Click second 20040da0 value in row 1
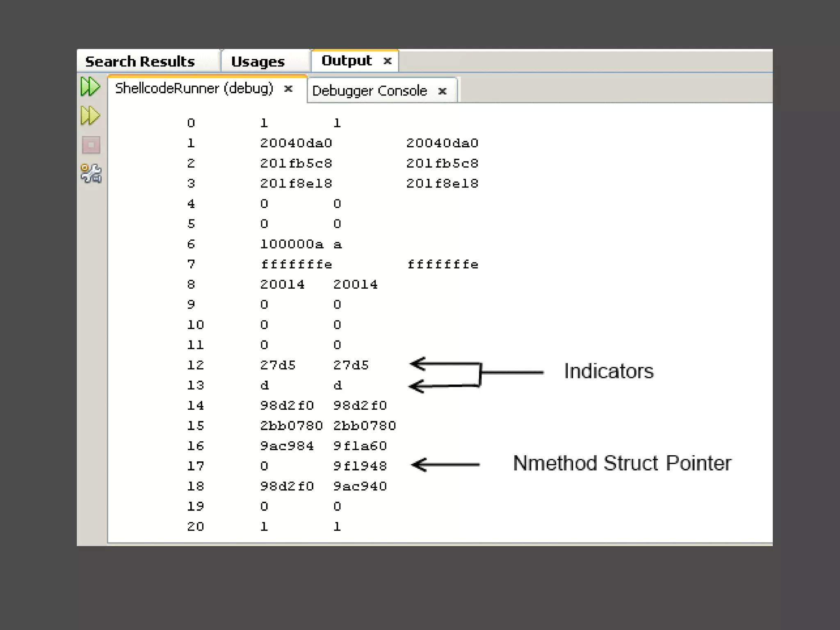The height and width of the screenshot is (630, 840). (x=442, y=143)
